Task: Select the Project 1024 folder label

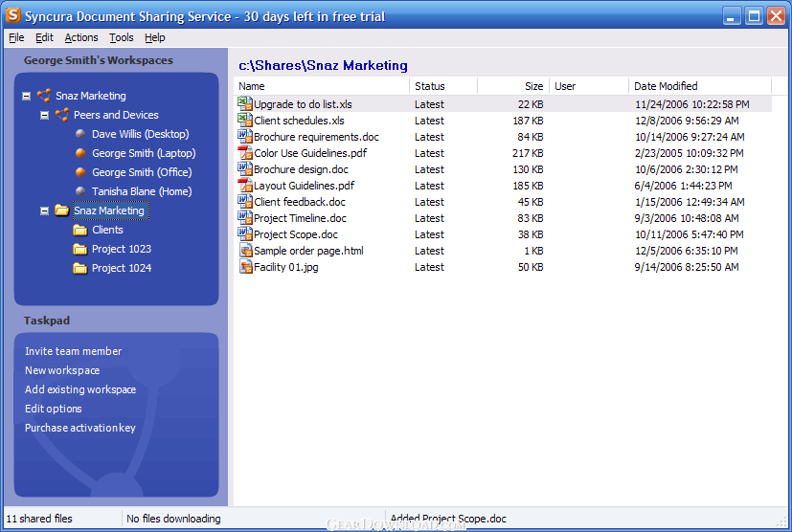Action: point(122,268)
